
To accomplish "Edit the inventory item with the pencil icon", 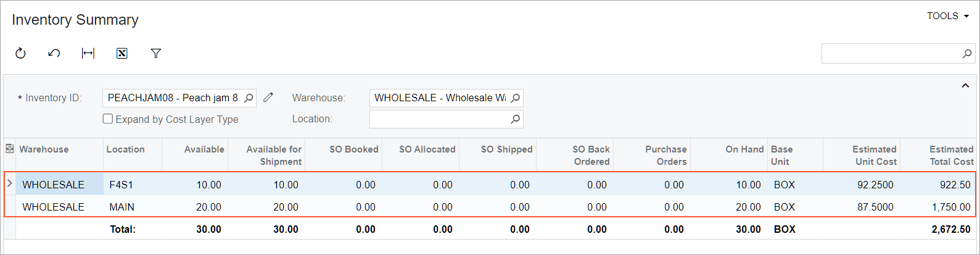I will pos(268,98).
